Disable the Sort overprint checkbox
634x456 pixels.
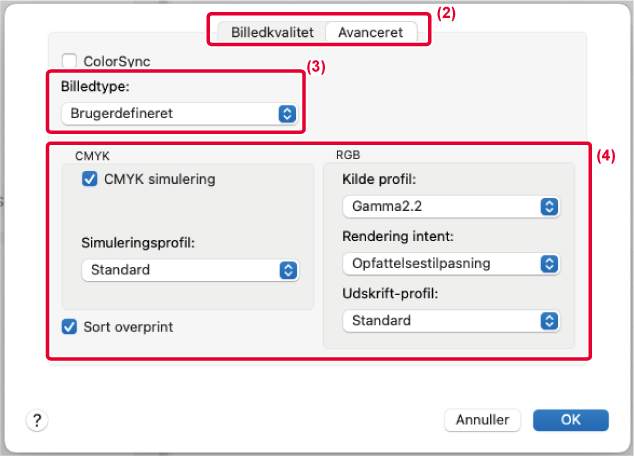click(69, 326)
